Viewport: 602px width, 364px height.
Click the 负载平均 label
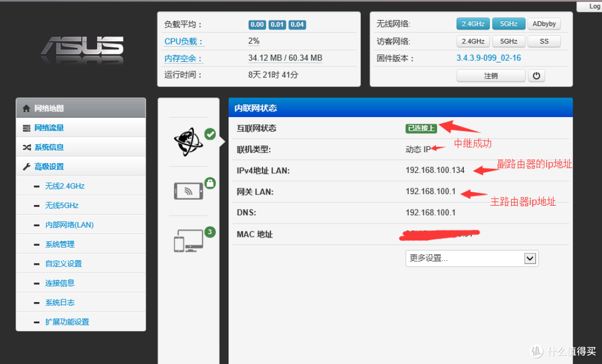coord(183,25)
